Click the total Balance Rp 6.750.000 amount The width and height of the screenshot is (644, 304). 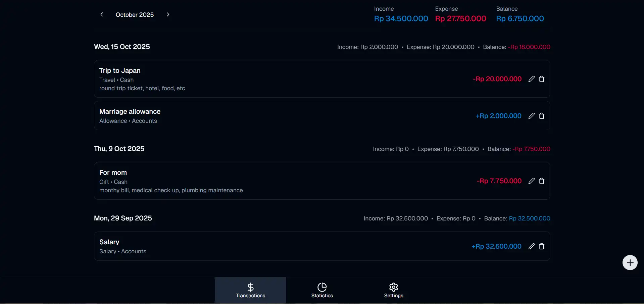(x=520, y=18)
